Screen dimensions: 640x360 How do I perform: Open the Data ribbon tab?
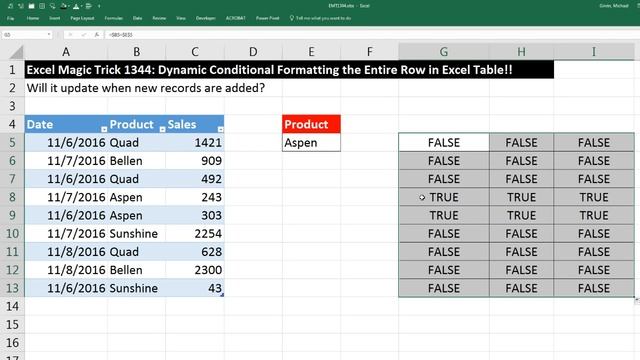(x=138, y=18)
